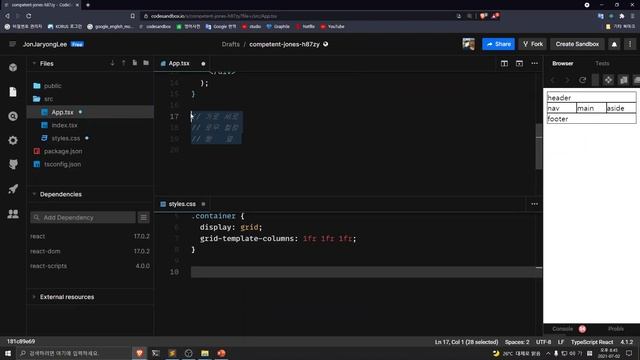Go forward in browser preview
The height and width of the screenshot is (360, 640).
click(567, 80)
